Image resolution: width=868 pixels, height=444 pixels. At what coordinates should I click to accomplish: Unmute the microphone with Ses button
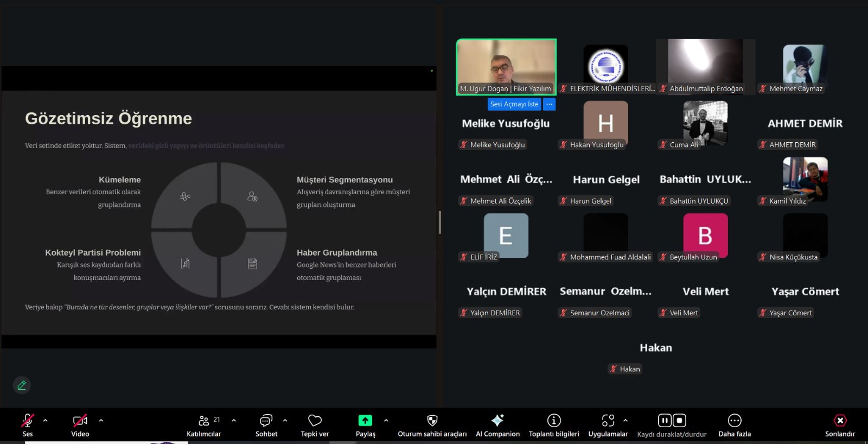27,421
